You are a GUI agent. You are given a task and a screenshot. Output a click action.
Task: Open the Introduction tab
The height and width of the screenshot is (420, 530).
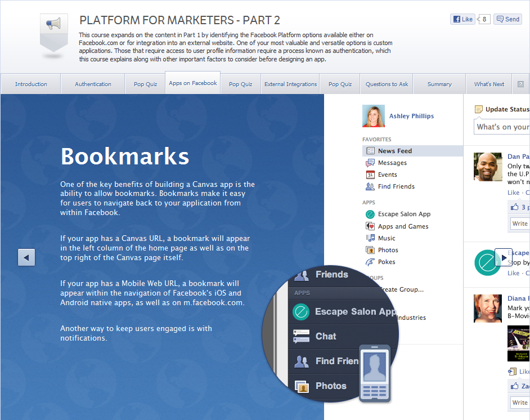point(31,84)
